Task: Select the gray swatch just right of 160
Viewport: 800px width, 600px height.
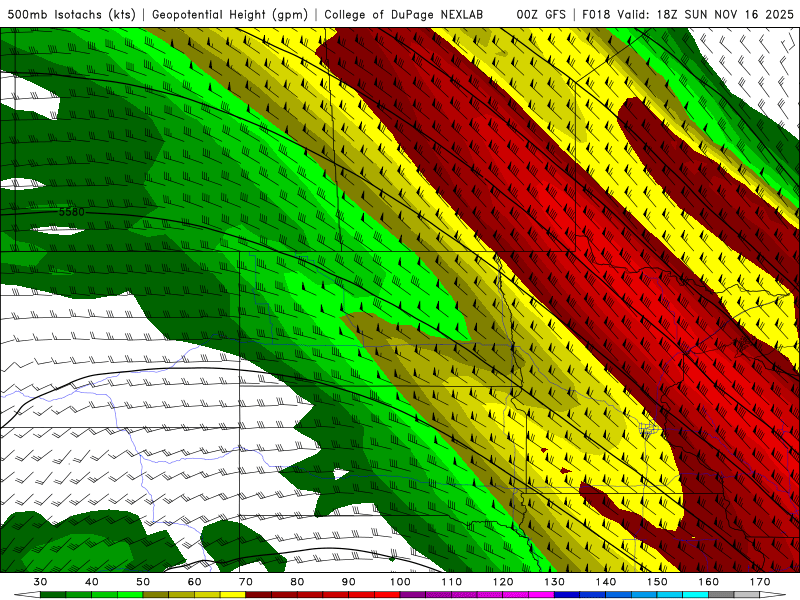Action: 721,595
